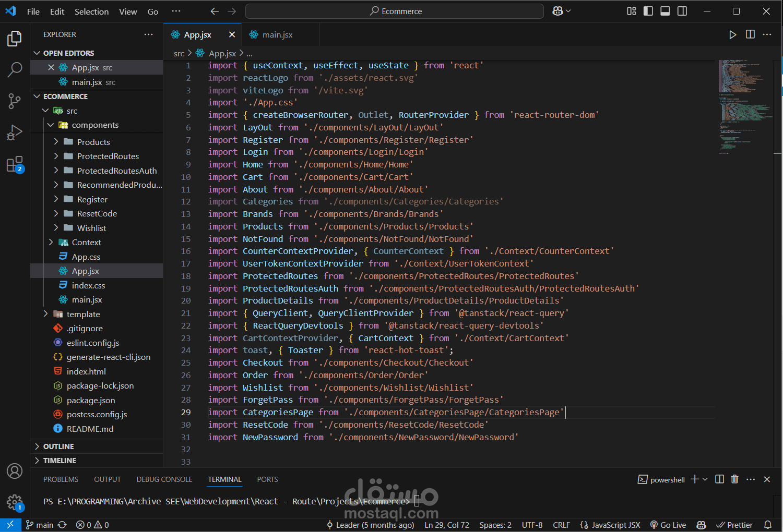This screenshot has width=783, height=532.
Task: Open editor More Actions menu
Action: 767,34
